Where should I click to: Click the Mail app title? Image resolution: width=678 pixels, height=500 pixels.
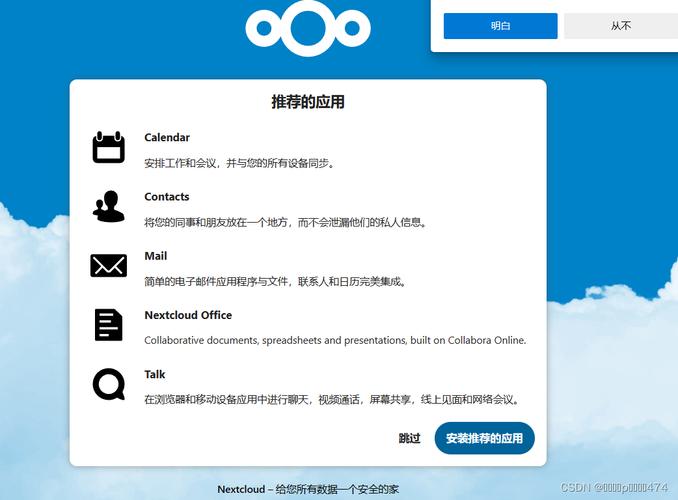point(155,256)
